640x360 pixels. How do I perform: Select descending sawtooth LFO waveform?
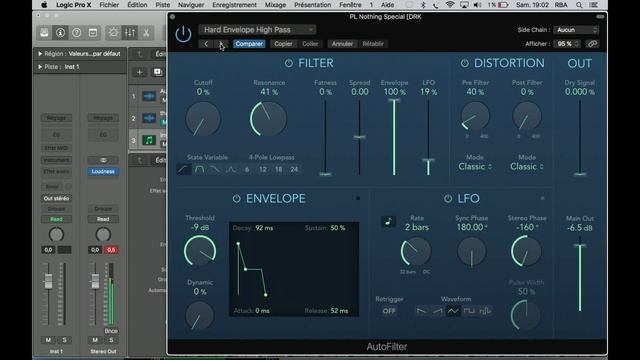(422, 311)
